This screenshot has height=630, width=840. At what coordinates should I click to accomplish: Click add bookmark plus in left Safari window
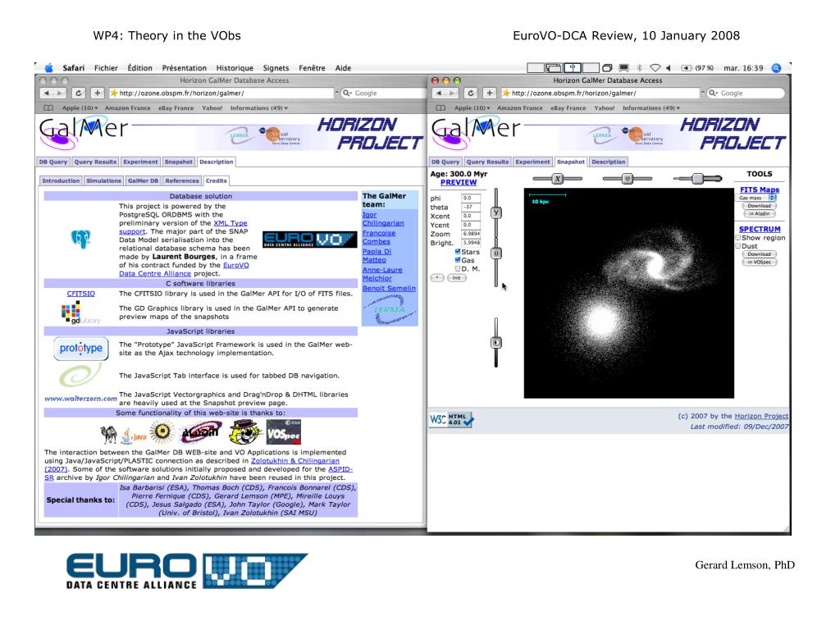pyautogui.click(x=97, y=94)
